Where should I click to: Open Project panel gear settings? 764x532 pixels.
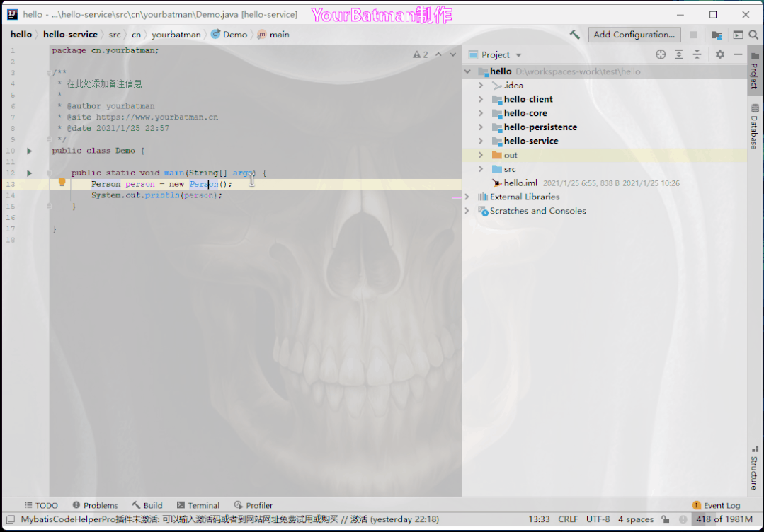click(x=720, y=54)
